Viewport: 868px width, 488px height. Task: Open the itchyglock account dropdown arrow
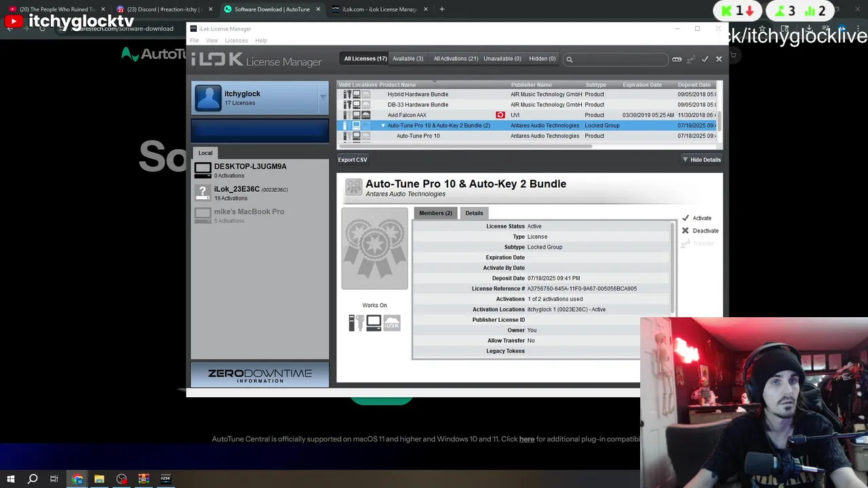(323, 98)
